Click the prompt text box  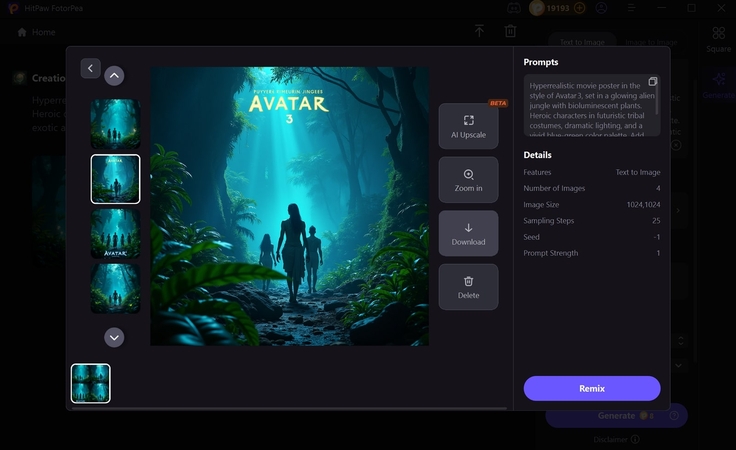click(591, 105)
